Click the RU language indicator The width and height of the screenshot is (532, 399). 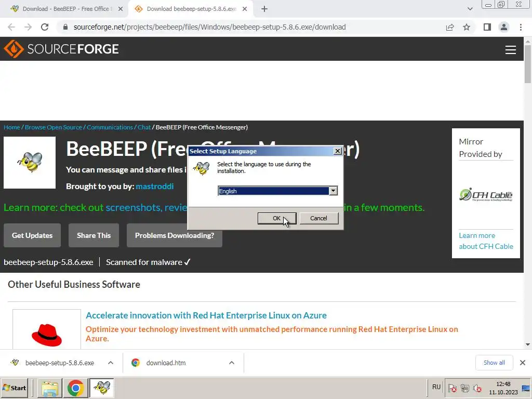[x=436, y=387]
